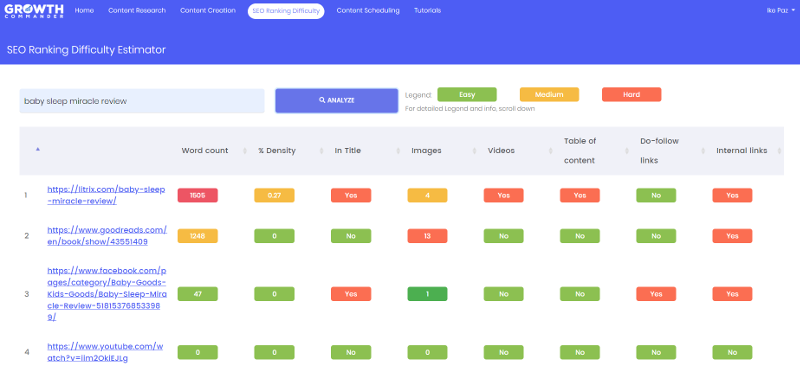The width and height of the screenshot is (800, 369).
Task: Sort by the In Title column arrows
Action: click(398, 151)
